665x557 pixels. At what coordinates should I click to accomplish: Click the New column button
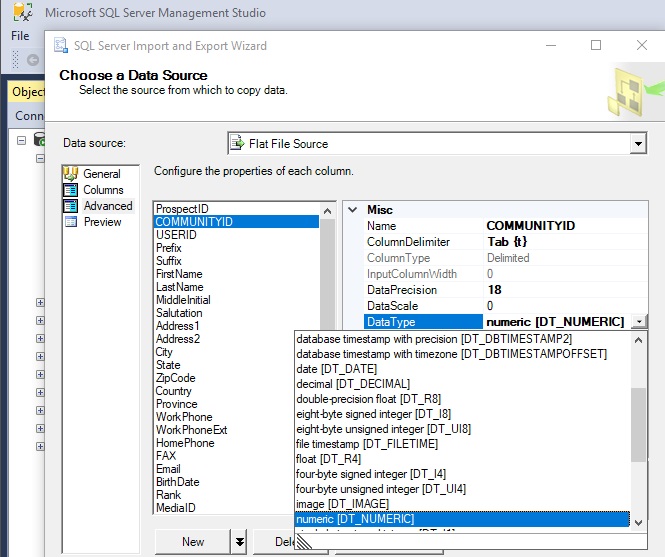click(193, 542)
